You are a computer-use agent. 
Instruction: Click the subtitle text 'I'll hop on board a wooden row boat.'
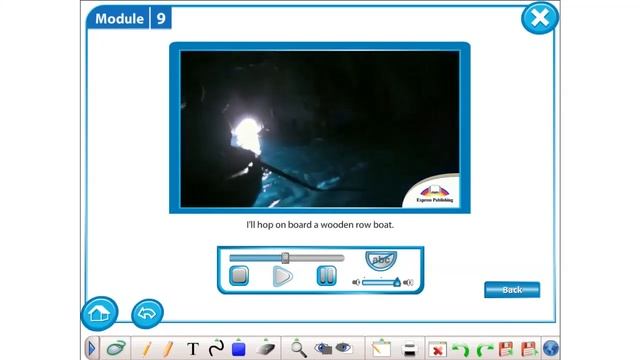click(x=320, y=224)
